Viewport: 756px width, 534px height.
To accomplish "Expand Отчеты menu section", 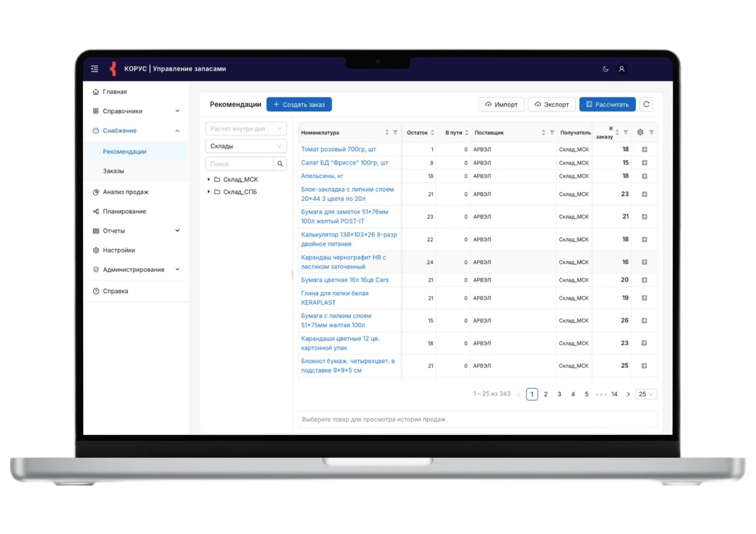I will click(136, 231).
